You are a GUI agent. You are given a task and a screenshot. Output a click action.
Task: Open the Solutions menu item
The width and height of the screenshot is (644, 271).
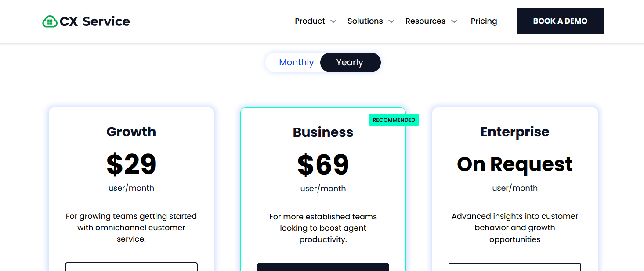point(365,21)
